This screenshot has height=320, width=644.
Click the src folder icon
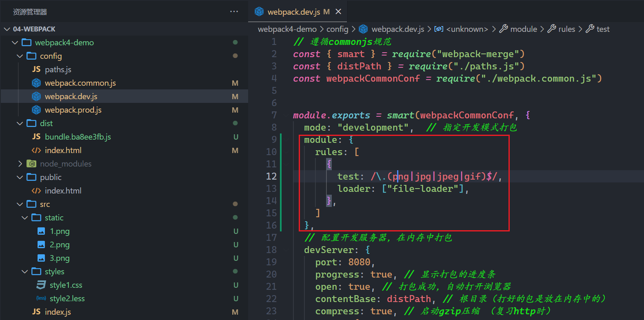(x=31, y=204)
